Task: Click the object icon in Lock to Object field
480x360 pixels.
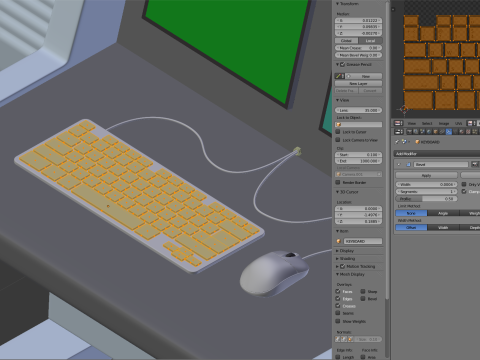Action: coord(339,124)
